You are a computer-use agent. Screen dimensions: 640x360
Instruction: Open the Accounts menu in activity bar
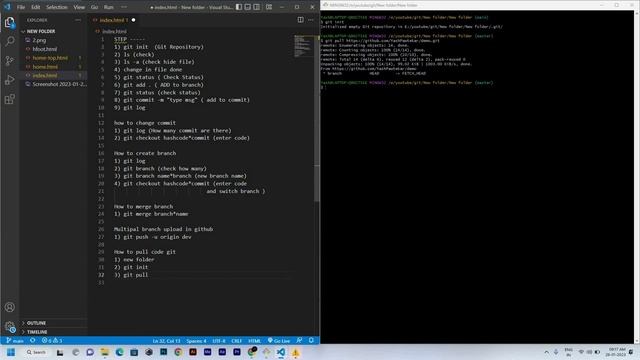10,307
